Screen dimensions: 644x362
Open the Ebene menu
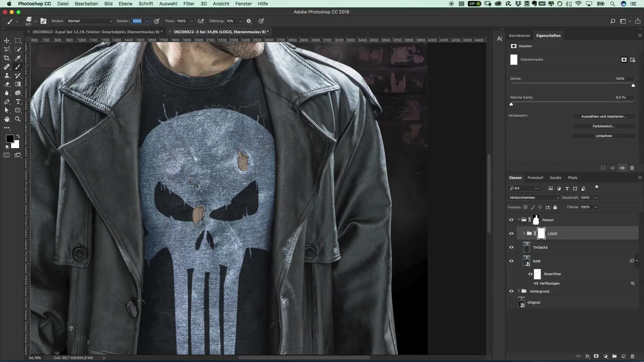pyautogui.click(x=125, y=4)
